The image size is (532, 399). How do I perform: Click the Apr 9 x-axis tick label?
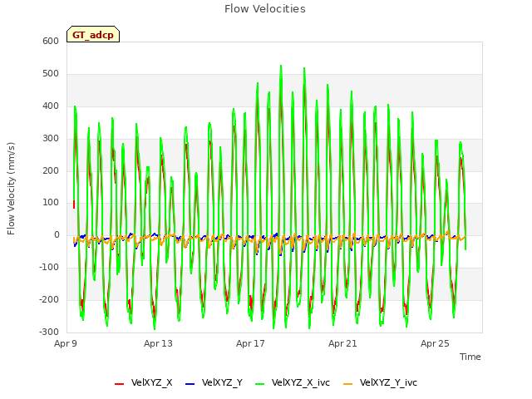[66, 343]
